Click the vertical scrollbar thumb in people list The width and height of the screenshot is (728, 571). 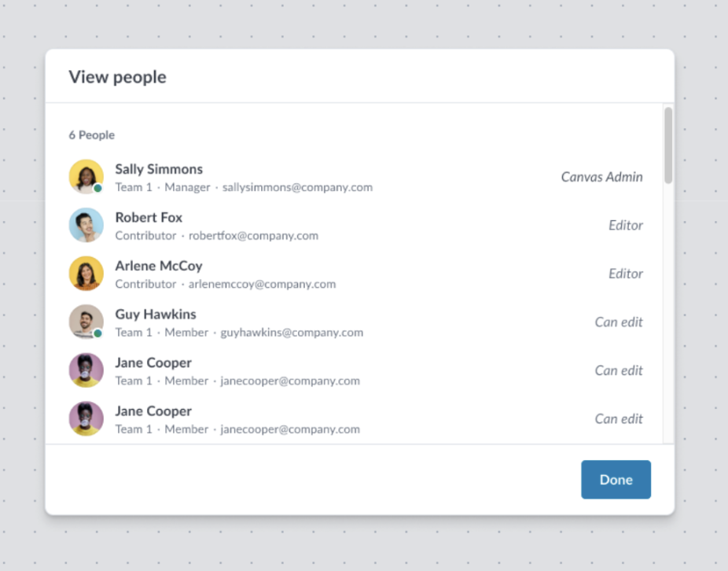(668, 146)
